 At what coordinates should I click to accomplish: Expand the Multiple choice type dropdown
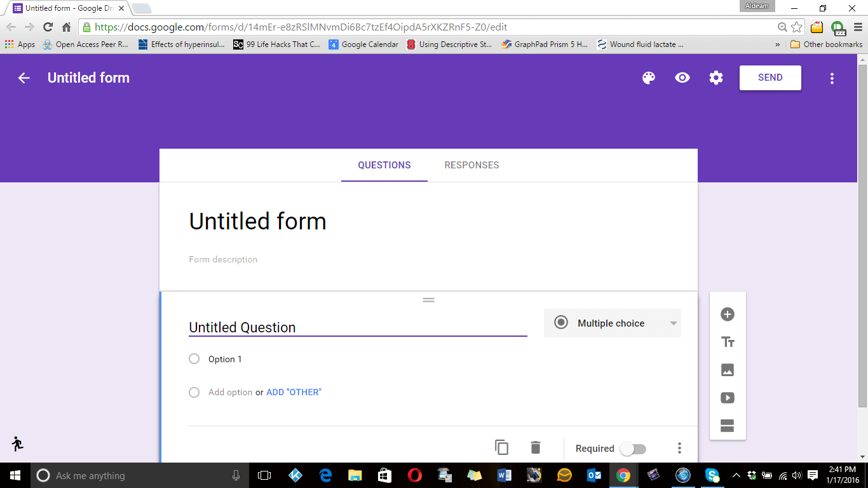tap(612, 323)
